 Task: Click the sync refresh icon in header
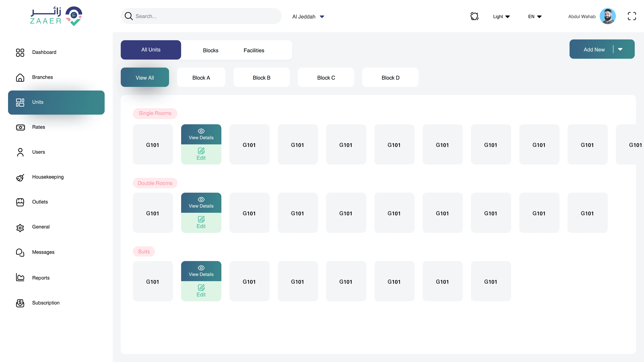point(474,16)
